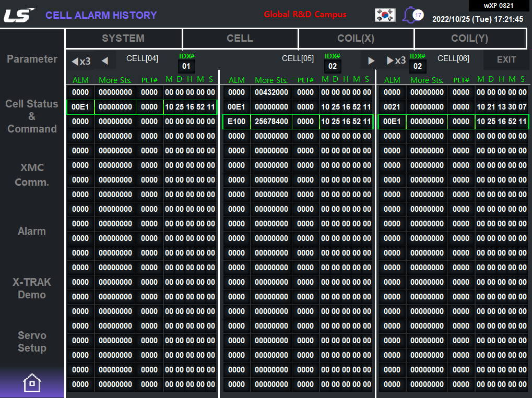Select highlighted 00E1 alarm in CELL[06] table
This screenshot has width=532, height=398.
[392, 122]
